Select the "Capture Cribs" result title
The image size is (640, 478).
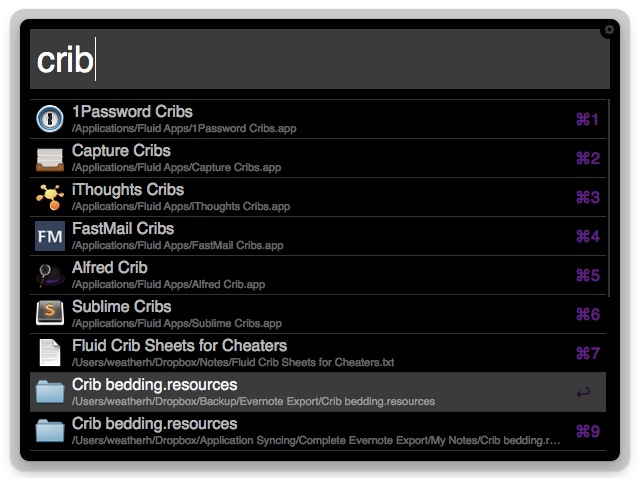click(121, 151)
